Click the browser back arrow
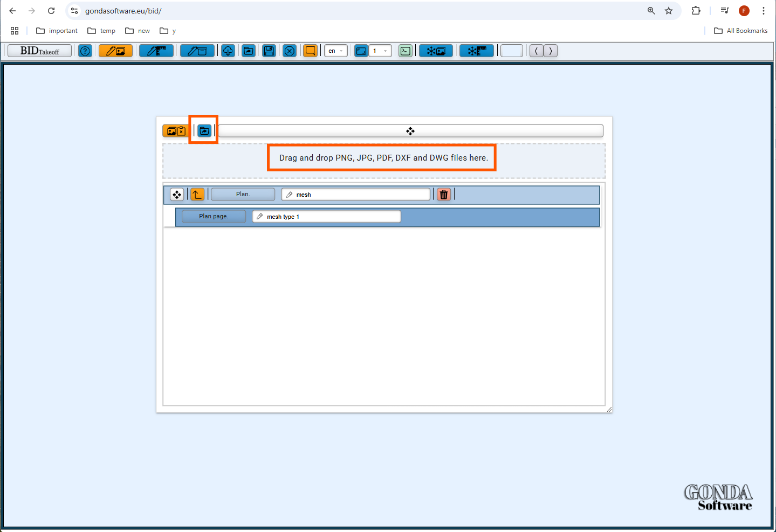Screen dimensions: 776x532 point(12,11)
